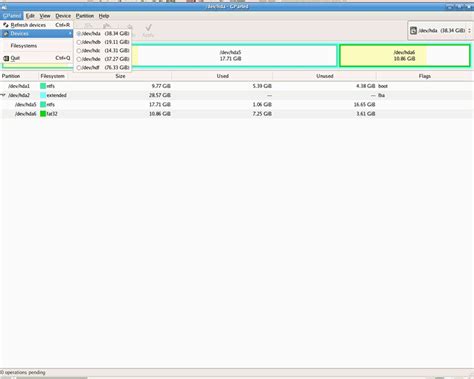The image size is (474, 379).
Task: Select the /dev/hda6 block in disk map
Action: pyautogui.click(x=404, y=55)
